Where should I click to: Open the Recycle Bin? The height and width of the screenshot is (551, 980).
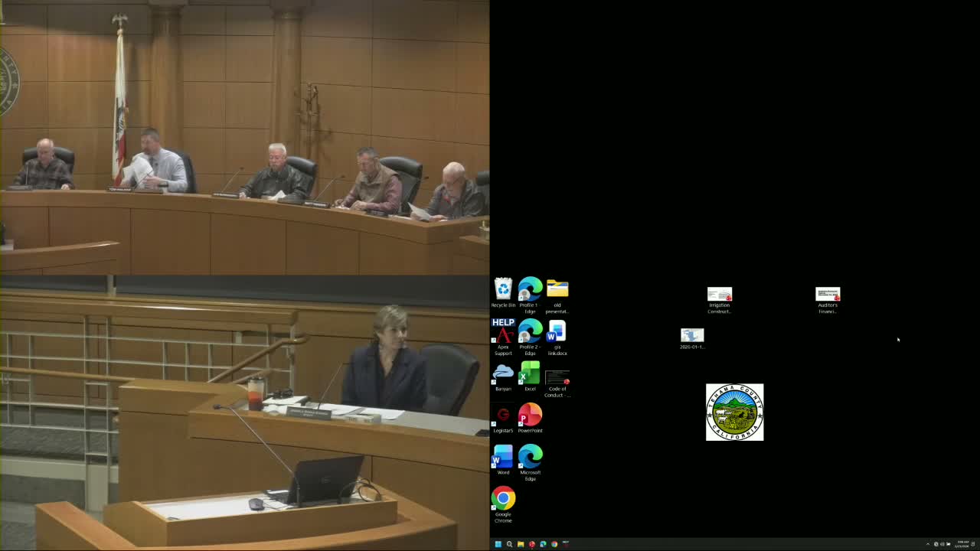(x=503, y=291)
